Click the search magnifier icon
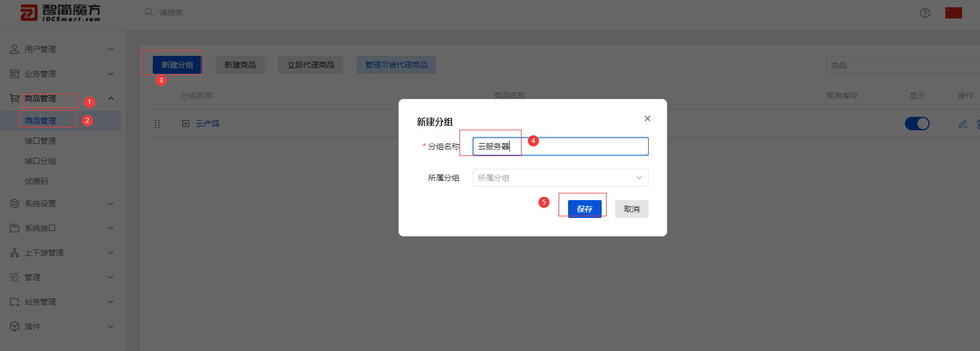Screen dimensions: 980x351 click(149, 12)
